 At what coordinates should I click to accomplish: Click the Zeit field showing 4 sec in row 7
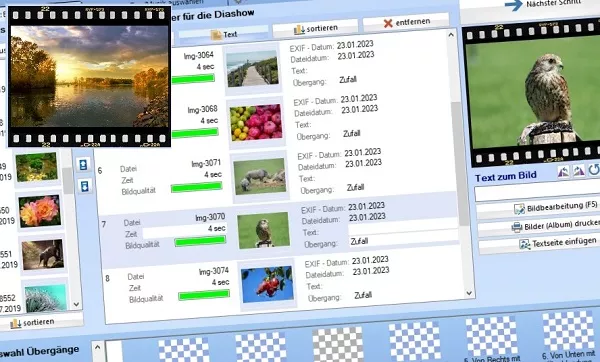click(184, 231)
